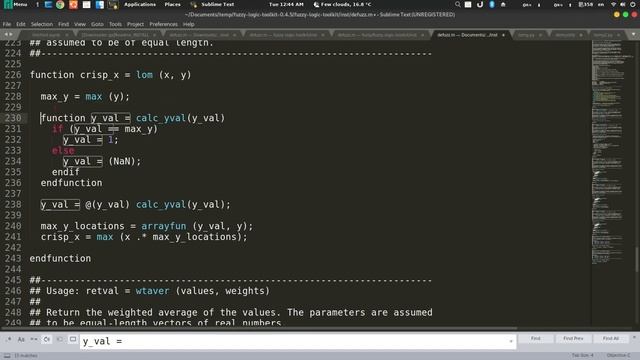Click the Find button
This screenshot has width=640, height=360.
(536, 338)
